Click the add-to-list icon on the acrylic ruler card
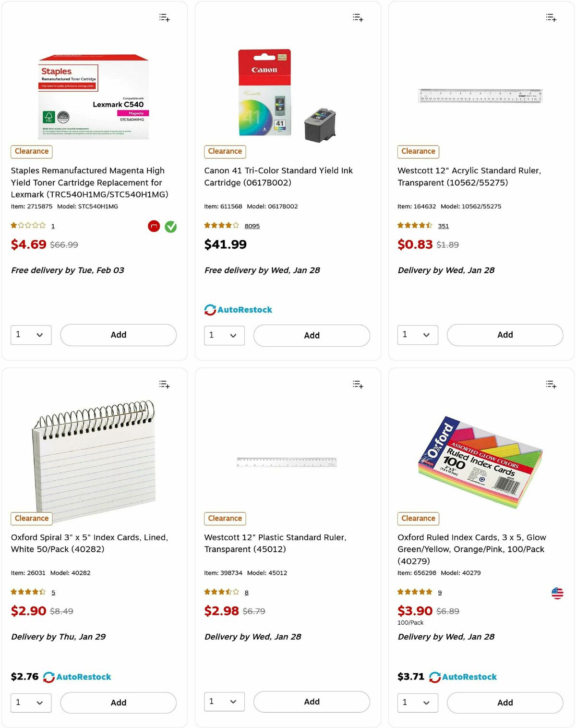576x728 pixels. pos(551,17)
